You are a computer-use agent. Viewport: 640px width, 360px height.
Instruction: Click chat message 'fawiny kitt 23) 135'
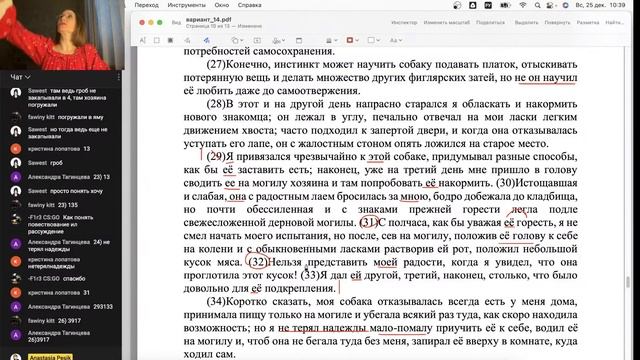point(53,205)
